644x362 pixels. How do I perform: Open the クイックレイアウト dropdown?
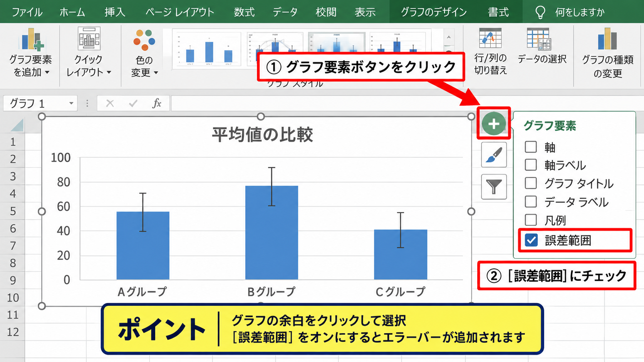[x=89, y=53]
